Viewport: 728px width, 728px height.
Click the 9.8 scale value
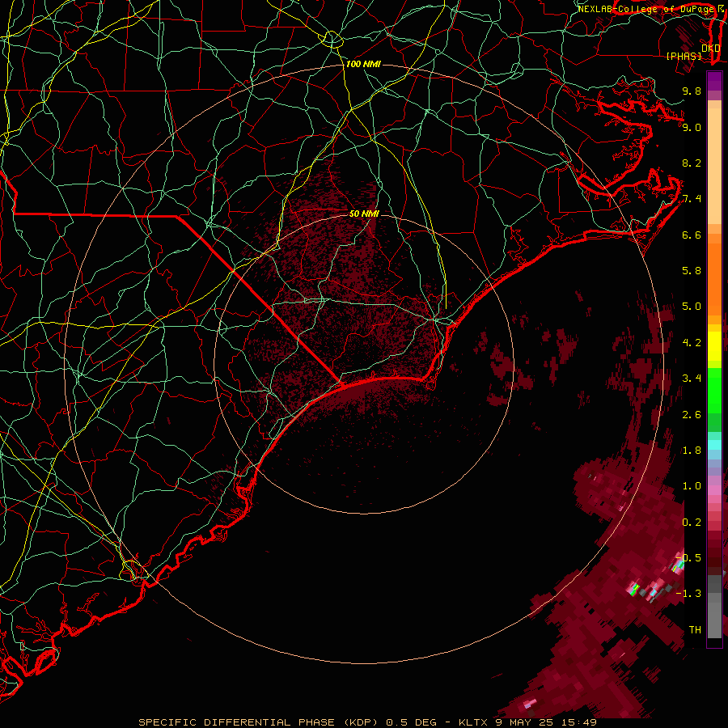coord(692,91)
